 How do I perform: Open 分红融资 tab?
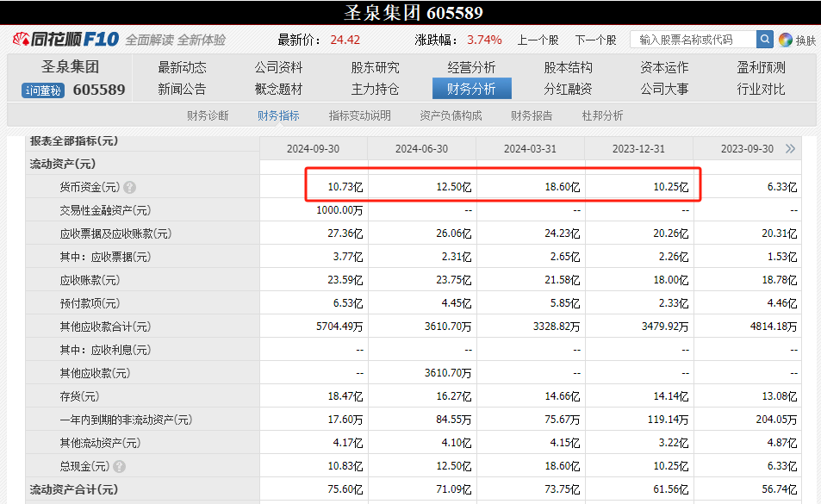point(568,90)
